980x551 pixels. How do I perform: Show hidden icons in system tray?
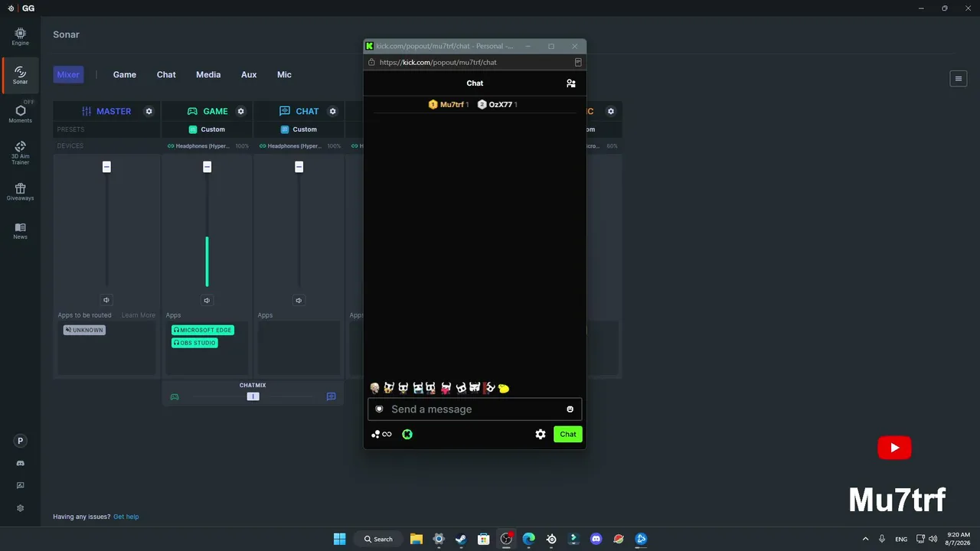coord(866,539)
